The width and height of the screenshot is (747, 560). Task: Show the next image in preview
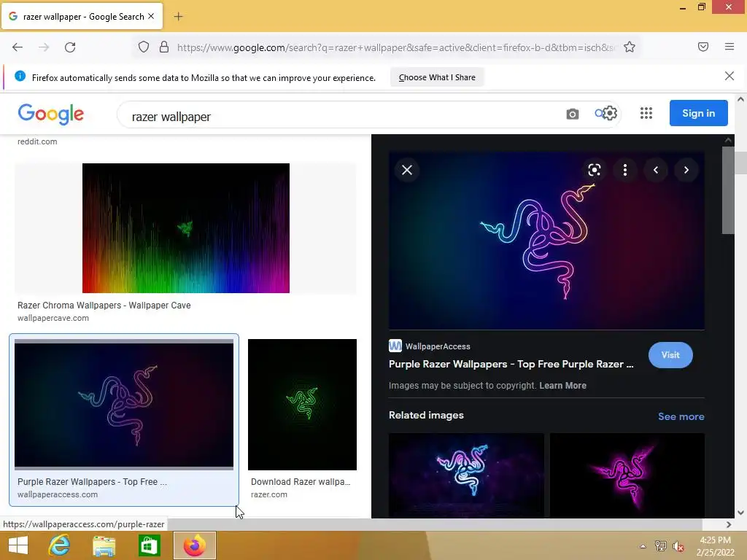686,170
